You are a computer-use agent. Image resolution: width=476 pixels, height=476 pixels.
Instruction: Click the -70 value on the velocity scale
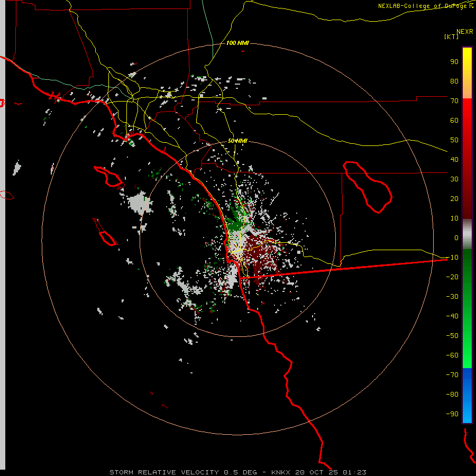coord(452,375)
